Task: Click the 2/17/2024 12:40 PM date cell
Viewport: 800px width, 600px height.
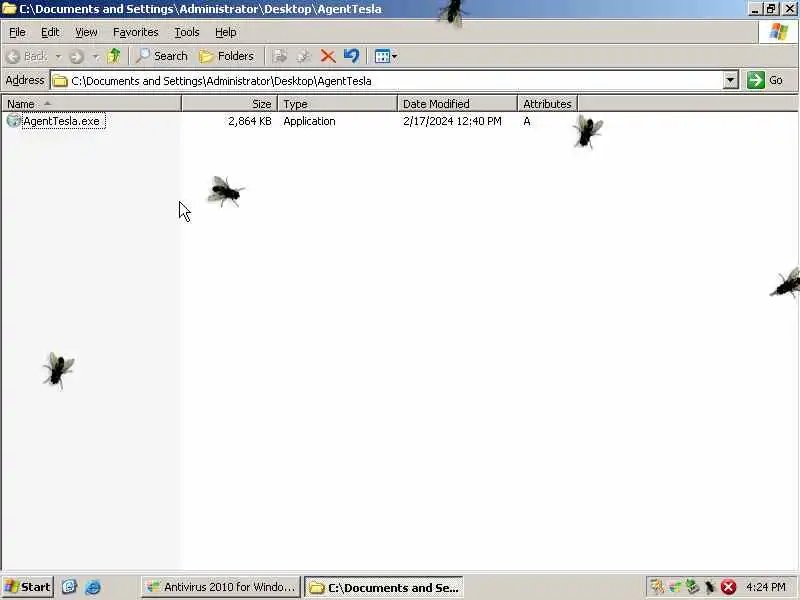Action: click(452, 121)
